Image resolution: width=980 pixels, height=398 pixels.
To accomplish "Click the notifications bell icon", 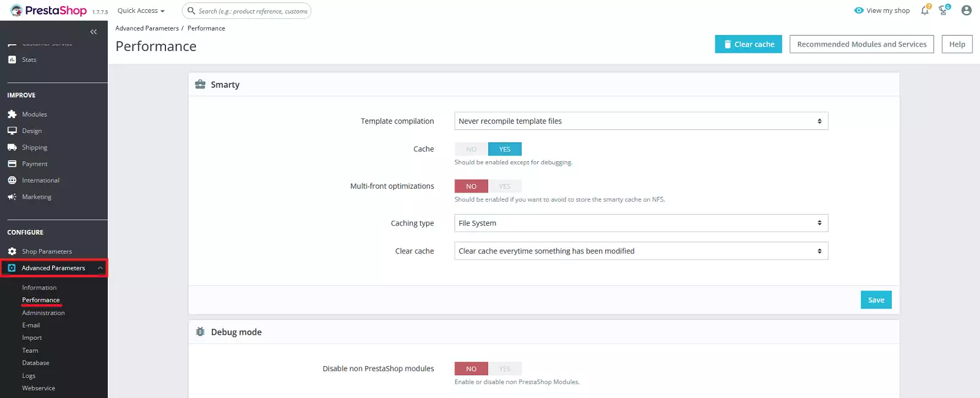I will [924, 10].
